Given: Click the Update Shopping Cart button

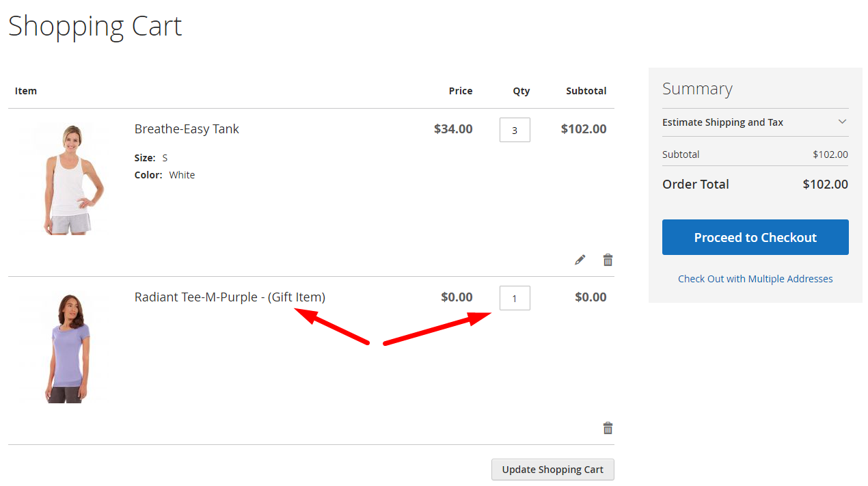Looking at the screenshot, I should point(553,470).
